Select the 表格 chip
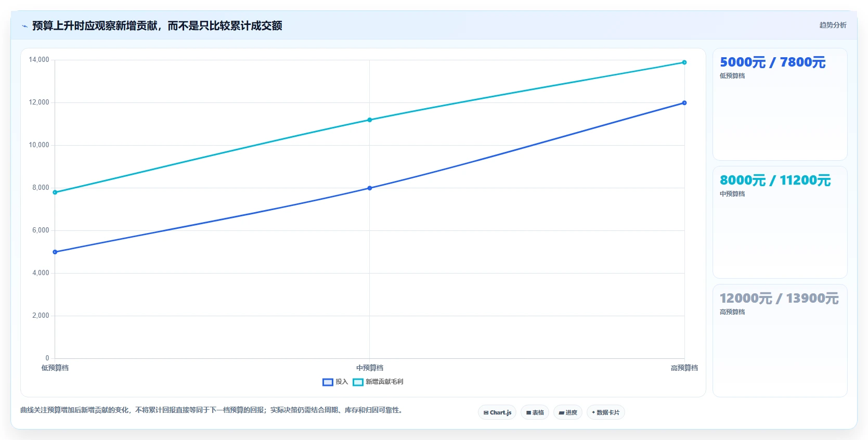The width and height of the screenshot is (868, 440). click(535, 412)
